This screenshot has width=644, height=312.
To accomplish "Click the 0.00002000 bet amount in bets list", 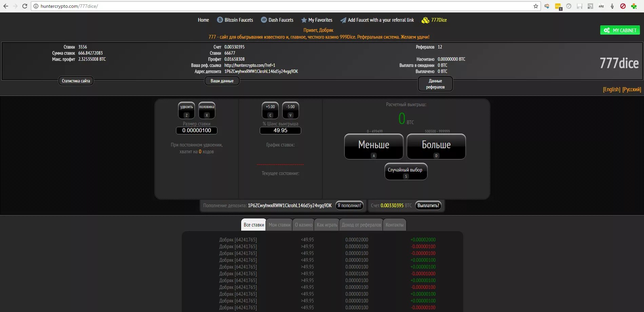I will pos(357,240).
